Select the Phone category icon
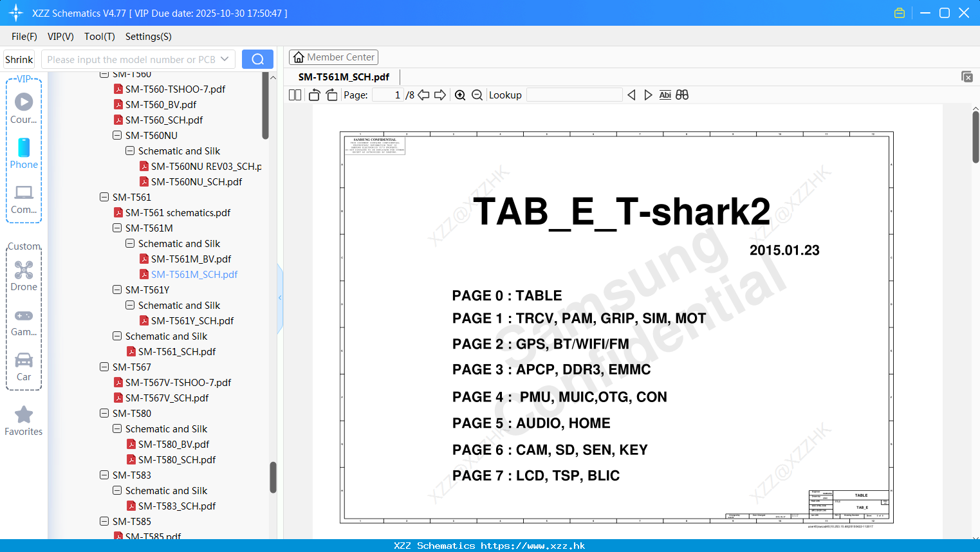The width and height of the screenshot is (980, 552). click(24, 153)
